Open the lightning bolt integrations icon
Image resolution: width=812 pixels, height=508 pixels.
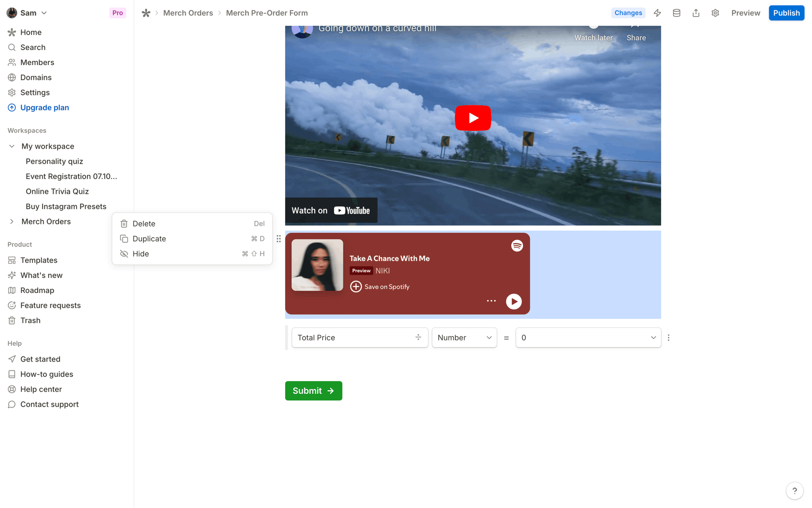[657, 13]
